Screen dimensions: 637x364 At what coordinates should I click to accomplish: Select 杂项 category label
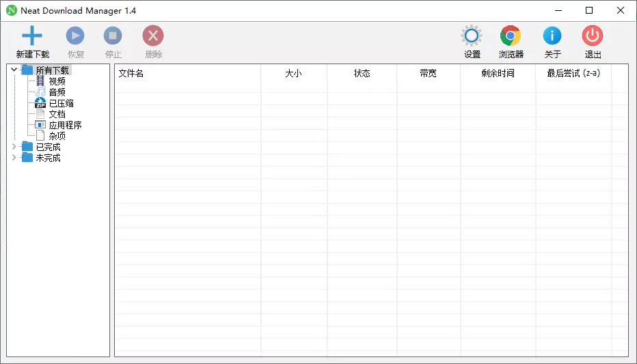57,136
